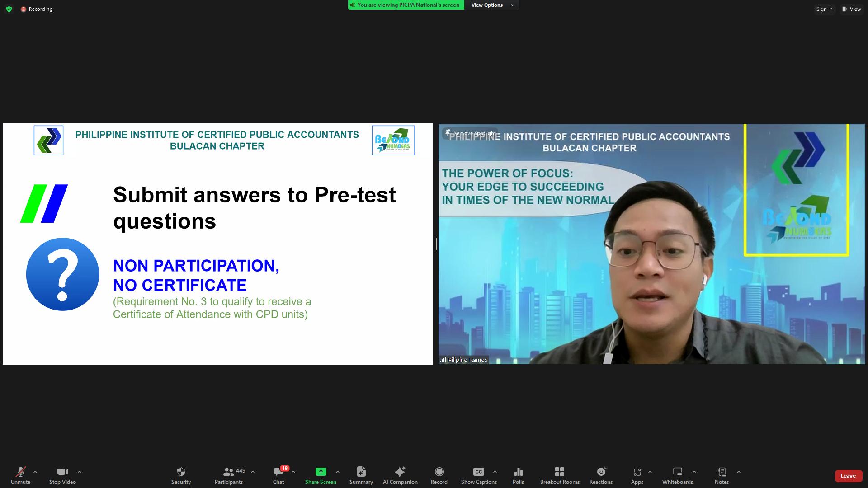The width and height of the screenshot is (868, 488).
Task: Open the green encryption shield info
Action: coord(9,9)
